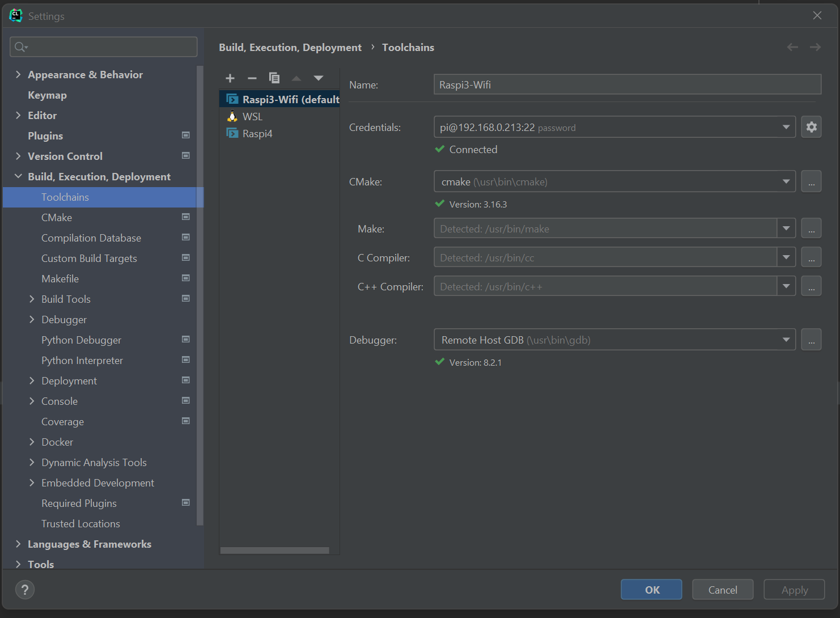Remove selected toolchain with minus icon
The width and height of the screenshot is (840, 618).
tap(252, 78)
